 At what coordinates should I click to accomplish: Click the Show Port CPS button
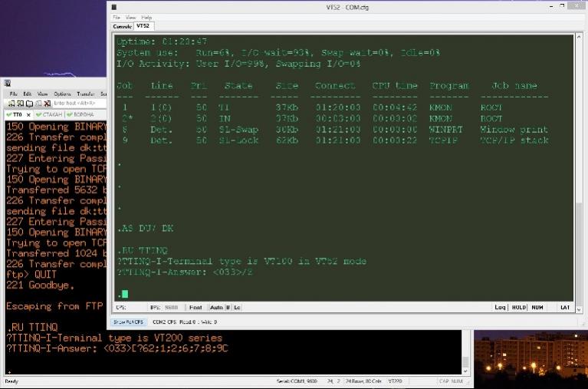pyautogui.click(x=131, y=321)
